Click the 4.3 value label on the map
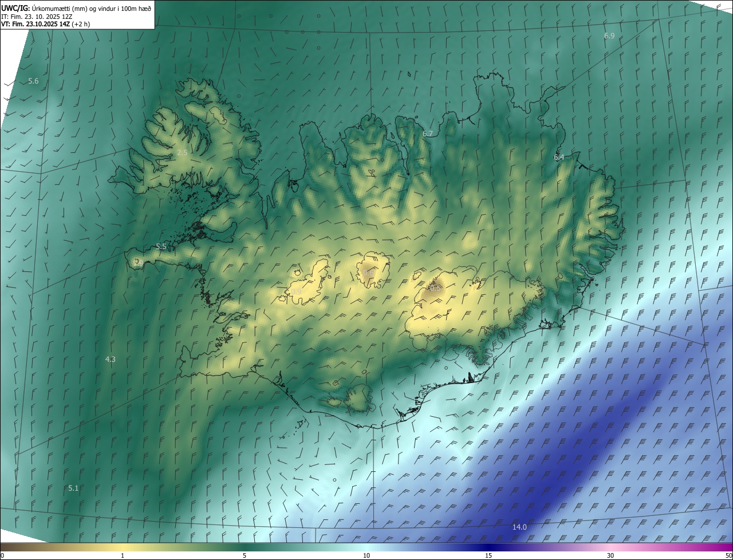Image resolution: width=733 pixels, height=560 pixels. (x=110, y=360)
